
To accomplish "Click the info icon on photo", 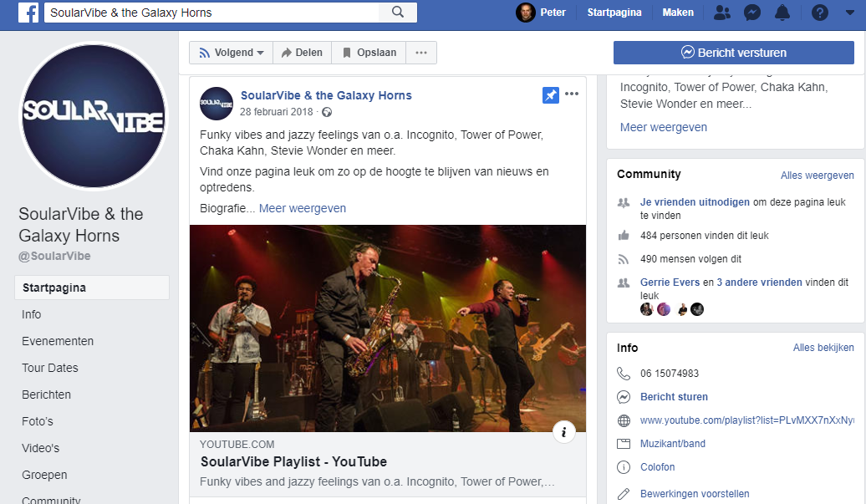I will [564, 432].
